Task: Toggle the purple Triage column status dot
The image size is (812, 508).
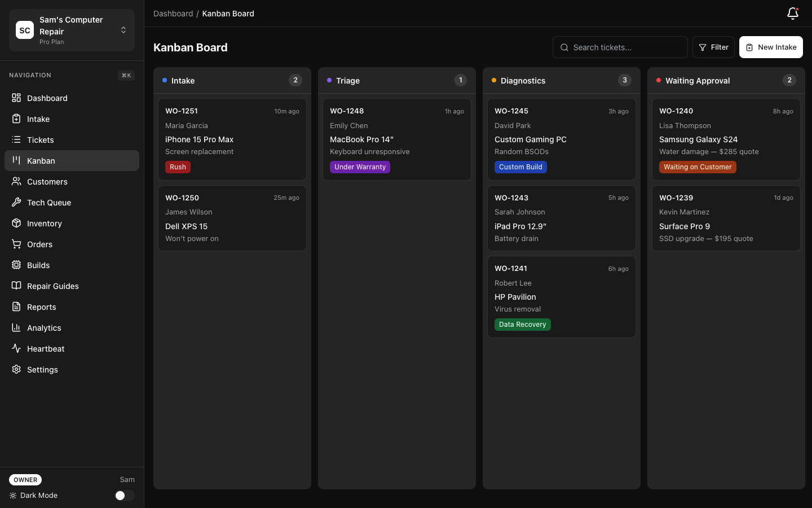Action: point(329,81)
